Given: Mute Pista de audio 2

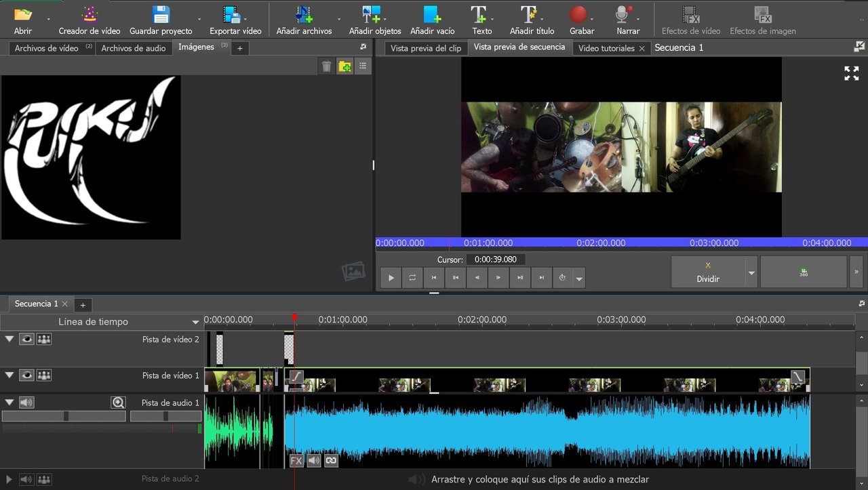Looking at the screenshot, I should 26,479.
